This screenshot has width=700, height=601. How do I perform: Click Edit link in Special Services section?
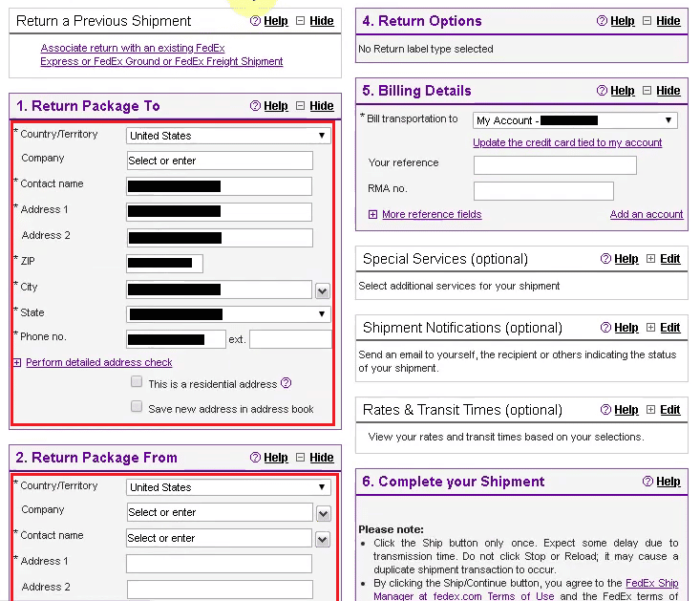tap(670, 259)
